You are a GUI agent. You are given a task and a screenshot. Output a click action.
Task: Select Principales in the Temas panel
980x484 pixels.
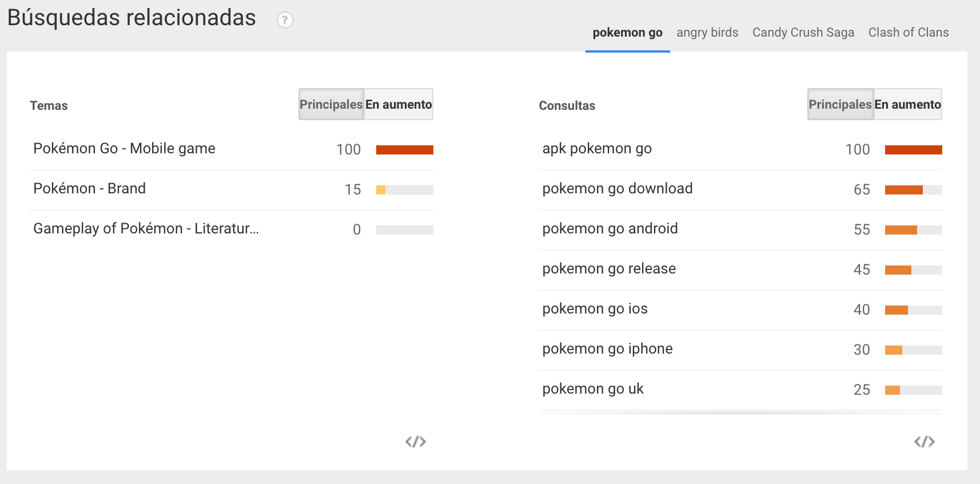pyautogui.click(x=331, y=104)
